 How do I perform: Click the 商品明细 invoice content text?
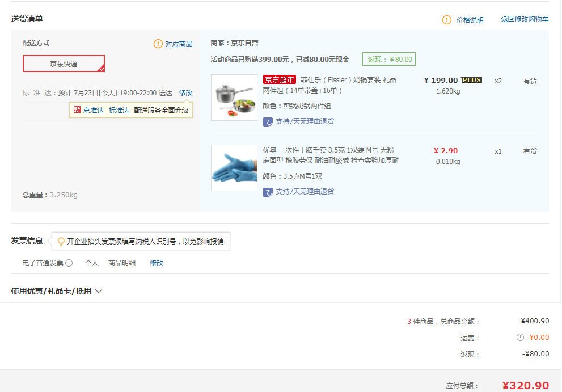click(x=122, y=263)
